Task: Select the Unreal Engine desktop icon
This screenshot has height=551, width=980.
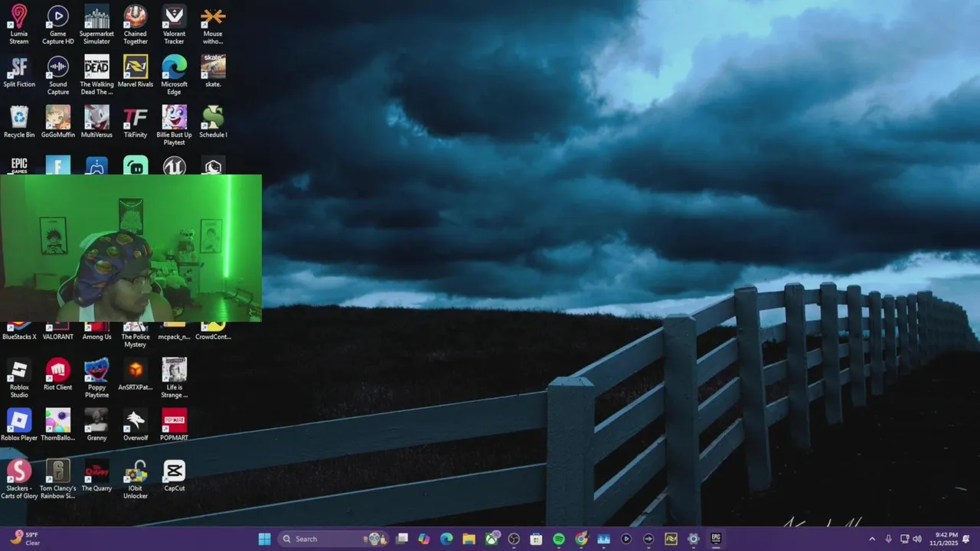Action: pyautogui.click(x=174, y=165)
